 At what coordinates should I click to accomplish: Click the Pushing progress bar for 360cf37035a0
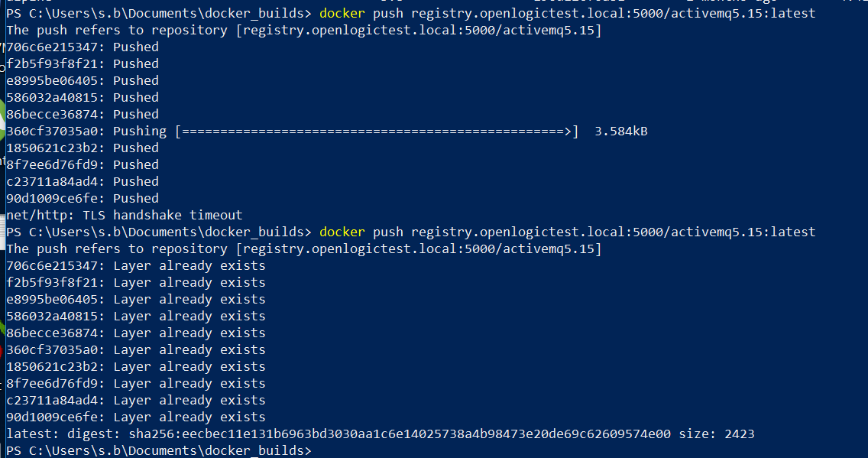pyautogui.click(x=377, y=132)
